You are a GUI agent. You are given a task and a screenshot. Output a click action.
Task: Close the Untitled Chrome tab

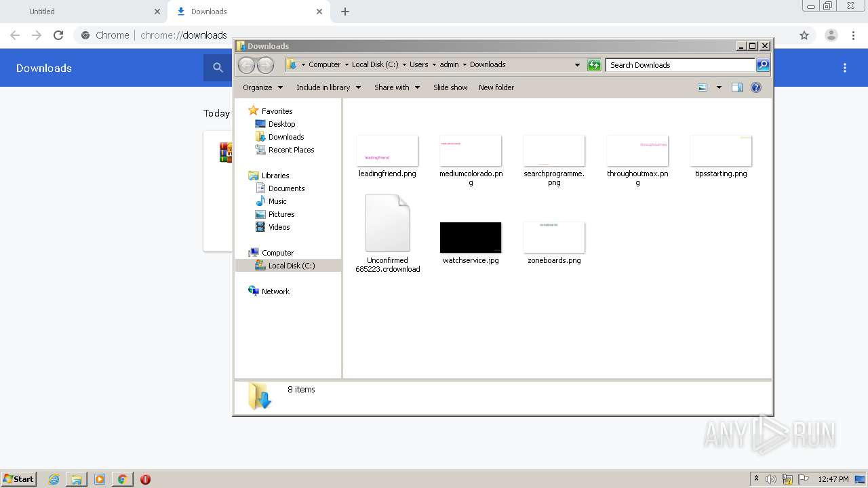click(x=157, y=12)
